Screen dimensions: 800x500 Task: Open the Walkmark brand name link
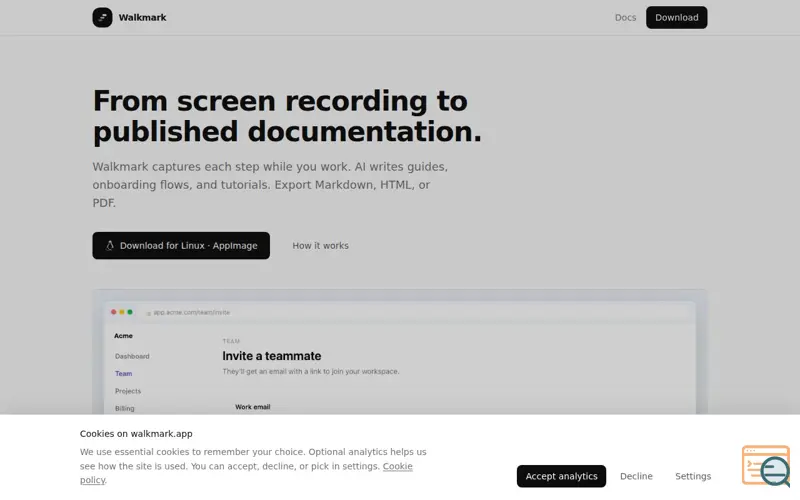tap(142, 17)
